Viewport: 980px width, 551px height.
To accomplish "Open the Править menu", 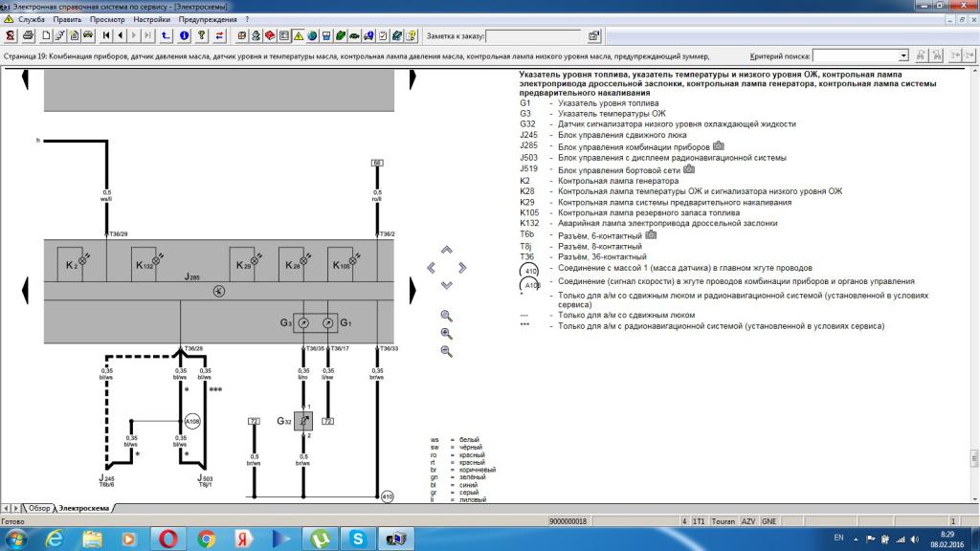I will click(x=67, y=19).
